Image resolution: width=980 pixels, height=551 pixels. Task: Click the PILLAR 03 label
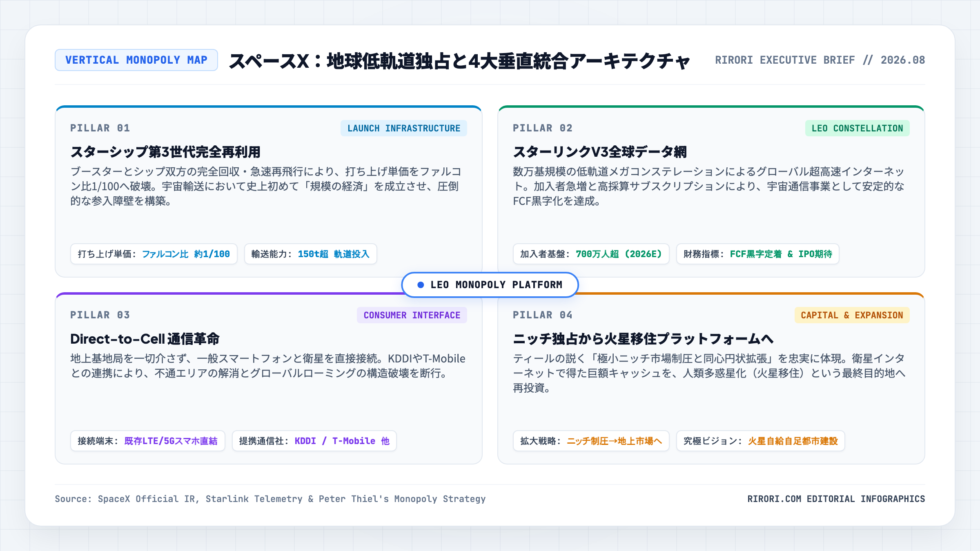coord(100,315)
